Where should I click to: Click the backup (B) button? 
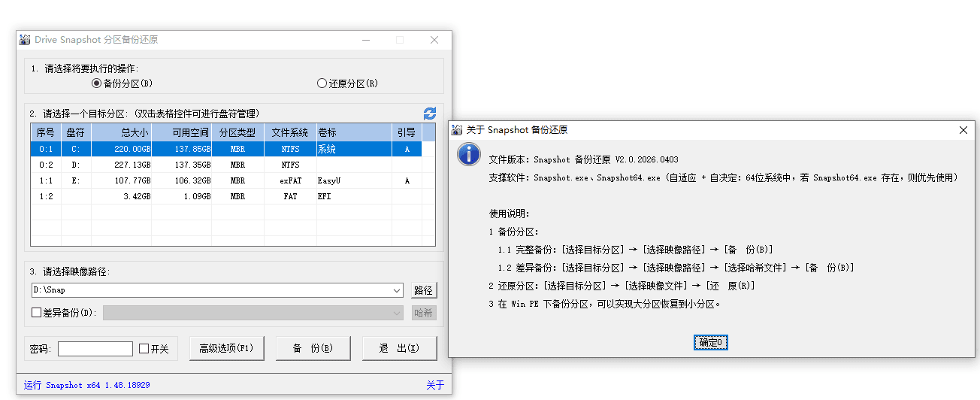pyautogui.click(x=312, y=348)
